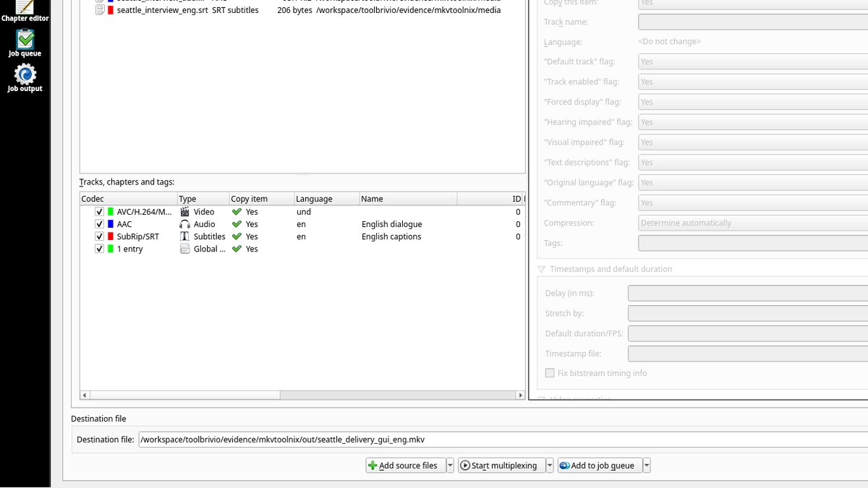Click the green checkmark of the Audio row
This screenshot has width=868, height=488.
tap(237, 224)
